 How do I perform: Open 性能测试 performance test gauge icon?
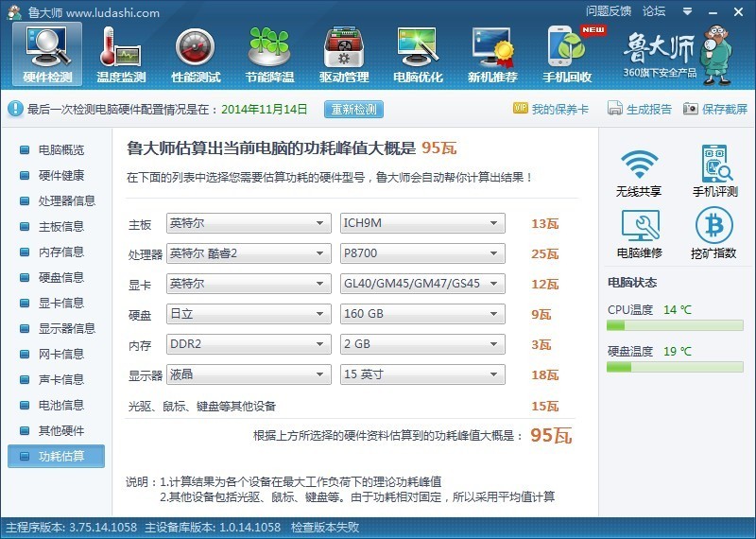click(196, 54)
